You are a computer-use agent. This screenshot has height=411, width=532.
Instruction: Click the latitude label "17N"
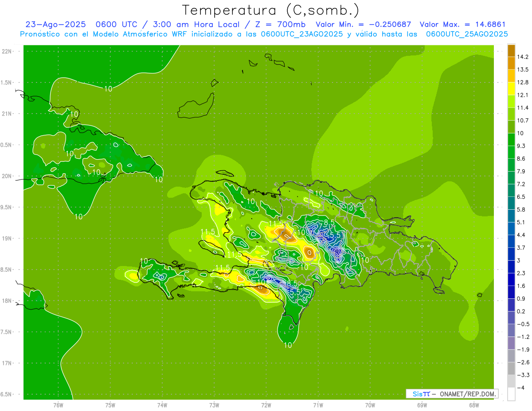click(x=7, y=363)
